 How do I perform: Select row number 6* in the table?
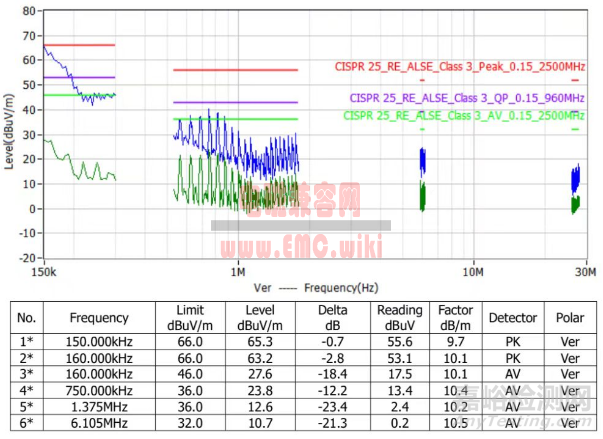[26, 424]
